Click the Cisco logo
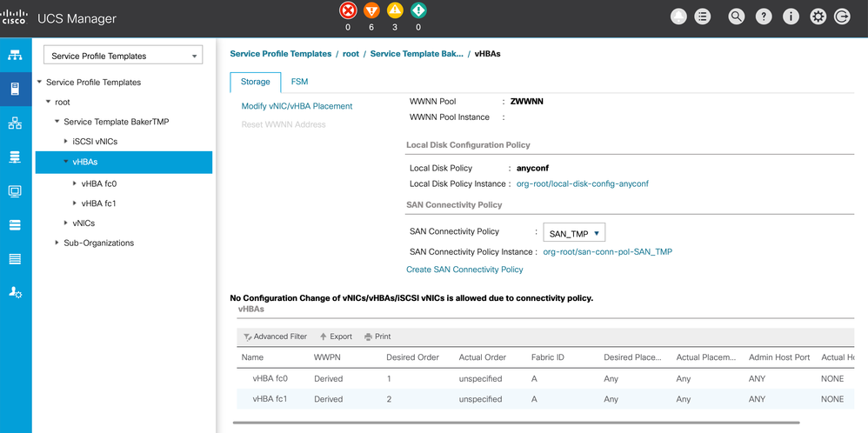868x433 pixels. click(12, 17)
